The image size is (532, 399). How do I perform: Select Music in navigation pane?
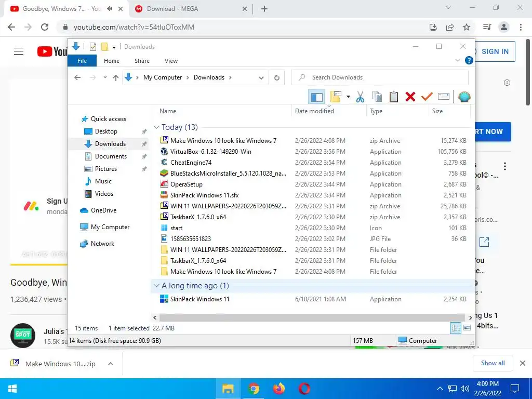[x=103, y=181]
